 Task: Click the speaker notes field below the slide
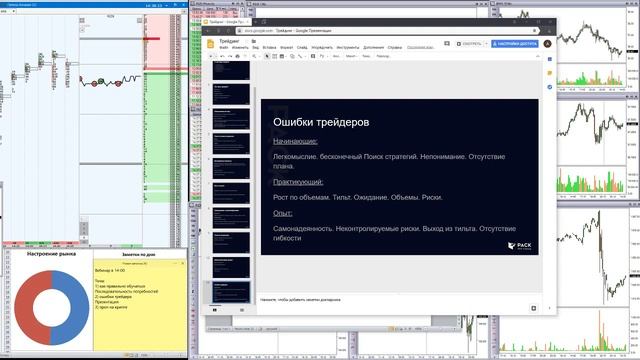[x=400, y=300]
